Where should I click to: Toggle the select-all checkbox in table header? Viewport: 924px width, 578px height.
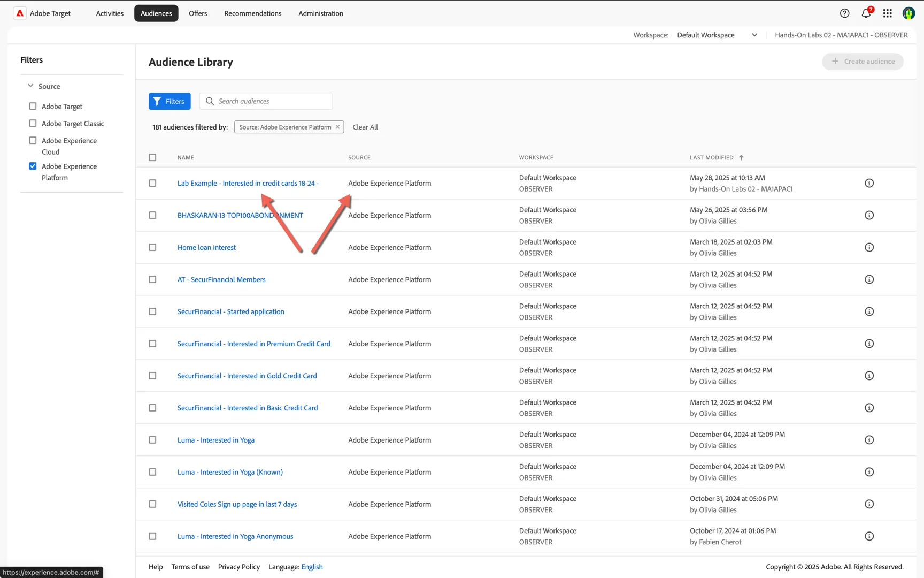point(152,157)
